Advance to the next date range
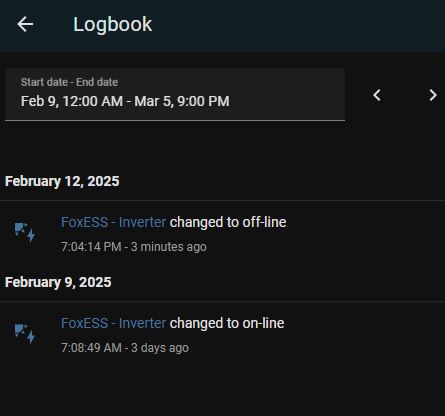The width and height of the screenshot is (445, 416). [x=433, y=95]
